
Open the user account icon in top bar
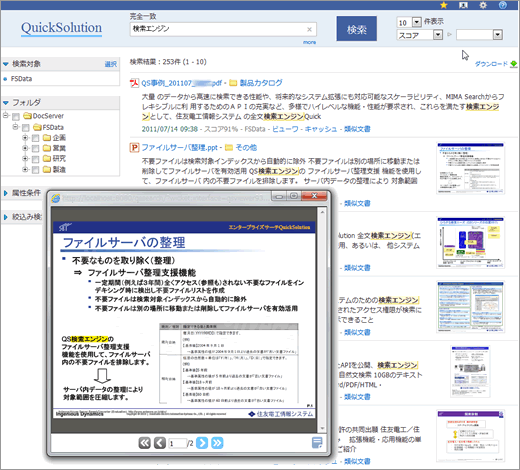[463, 5]
